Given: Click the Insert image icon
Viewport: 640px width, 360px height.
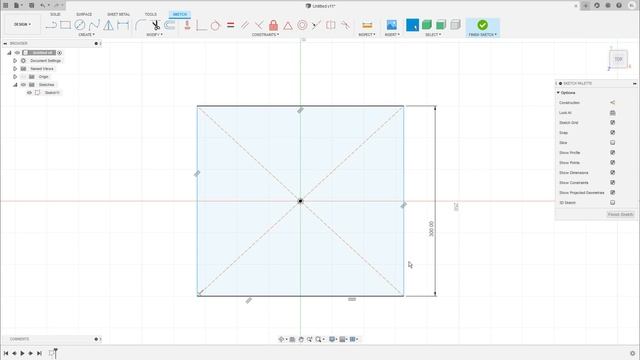Looking at the screenshot, I should [391, 25].
